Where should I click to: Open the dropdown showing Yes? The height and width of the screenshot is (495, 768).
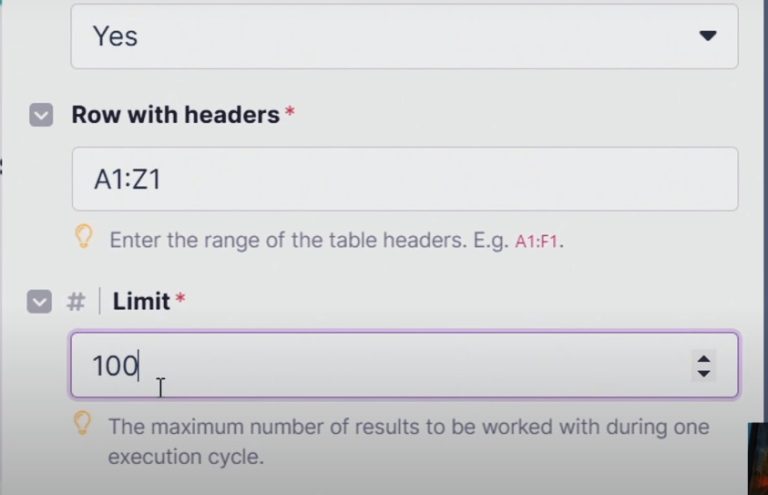click(x=404, y=36)
